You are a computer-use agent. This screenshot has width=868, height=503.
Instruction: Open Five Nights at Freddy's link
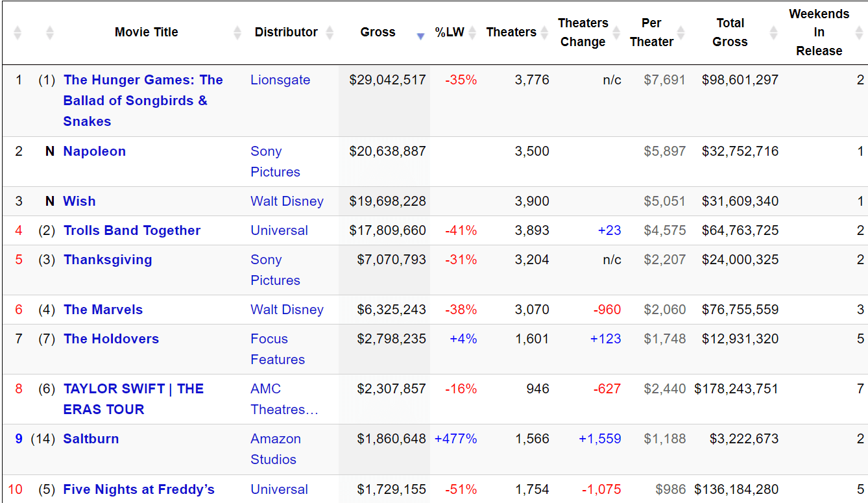pos(139,489)
